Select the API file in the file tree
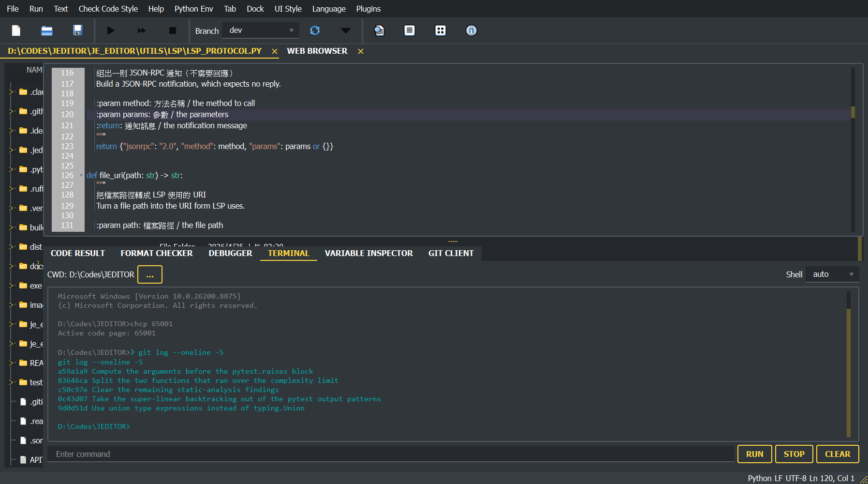This screenshot has width=868, height=484. pyautogui.click(x=31, y=460)
